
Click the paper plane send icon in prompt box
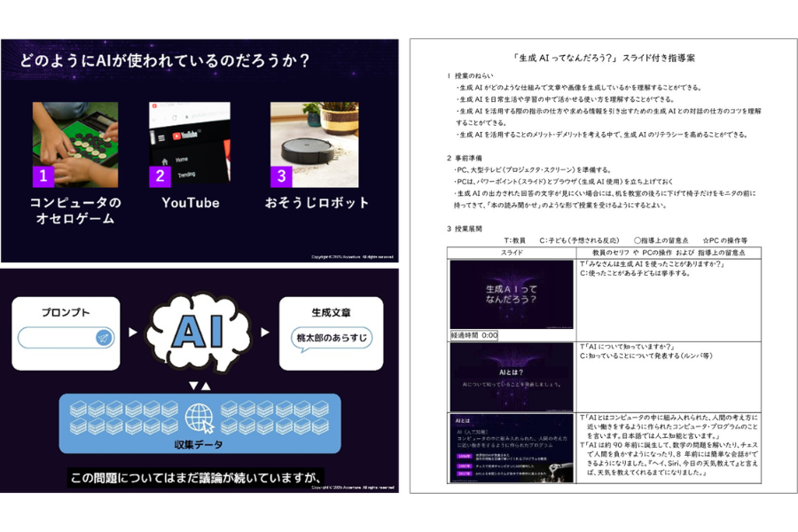click(105, 339)
